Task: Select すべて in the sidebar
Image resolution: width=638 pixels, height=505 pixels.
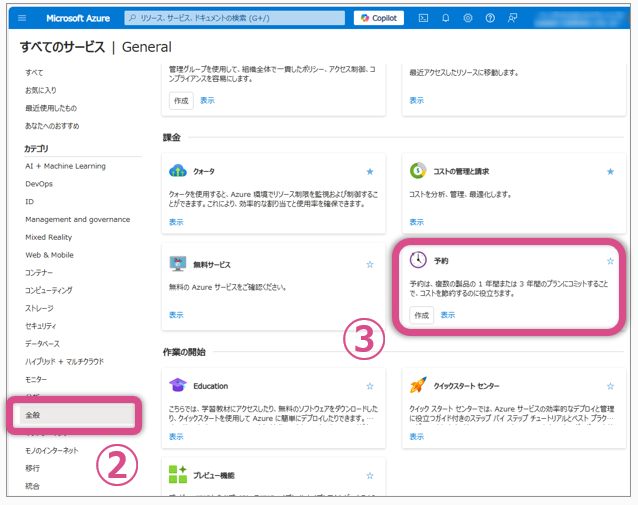Action: (34, 72)
